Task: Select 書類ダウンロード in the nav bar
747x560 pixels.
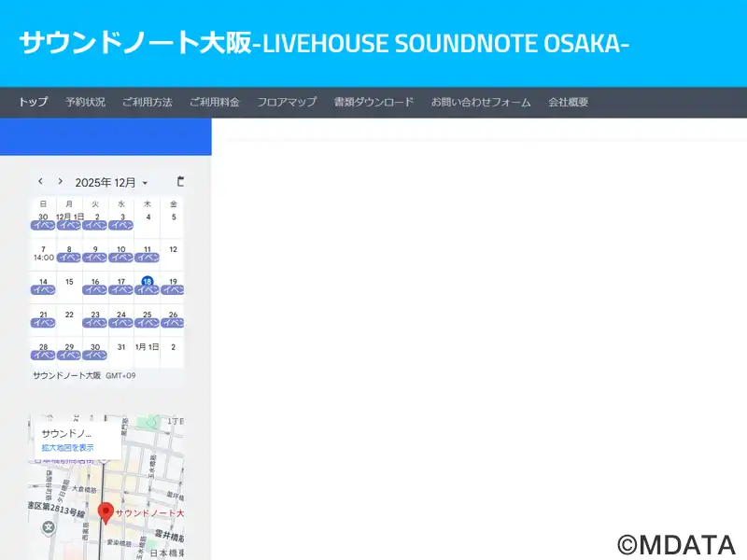Action: coord(373,102)
